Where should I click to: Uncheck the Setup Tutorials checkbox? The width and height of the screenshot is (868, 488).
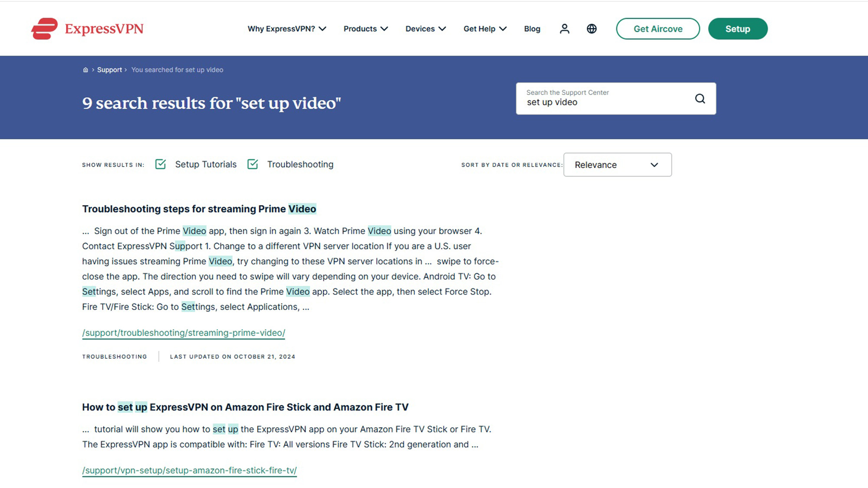(161, 164)
